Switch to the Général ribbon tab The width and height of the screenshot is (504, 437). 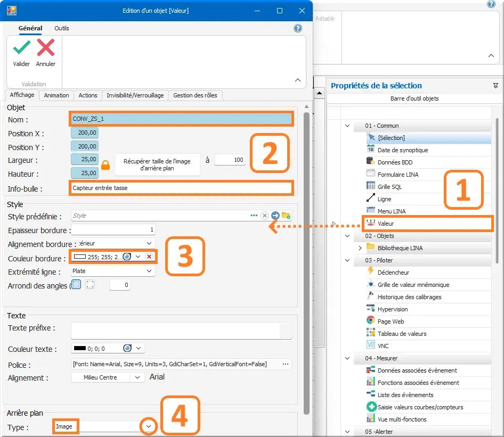tap(30, 28)
